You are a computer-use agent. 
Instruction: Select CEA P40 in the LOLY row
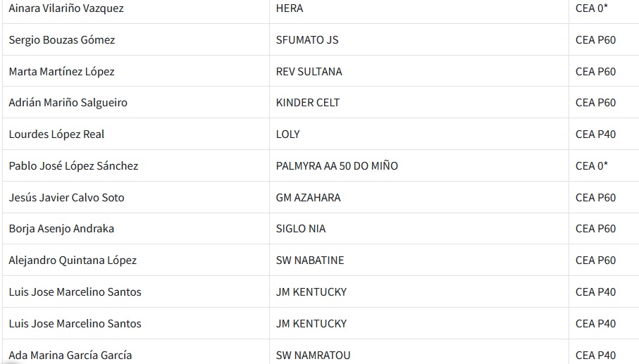pyautogui.click(x=595, y=134)
